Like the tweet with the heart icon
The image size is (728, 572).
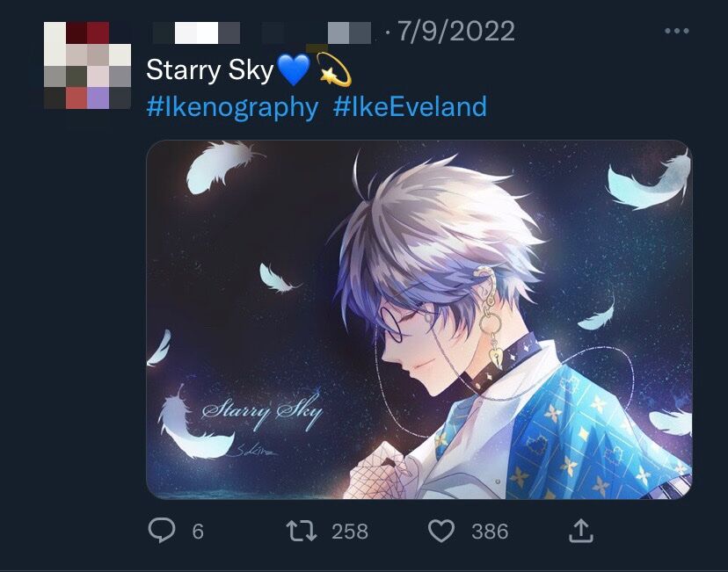pos(441,532)
